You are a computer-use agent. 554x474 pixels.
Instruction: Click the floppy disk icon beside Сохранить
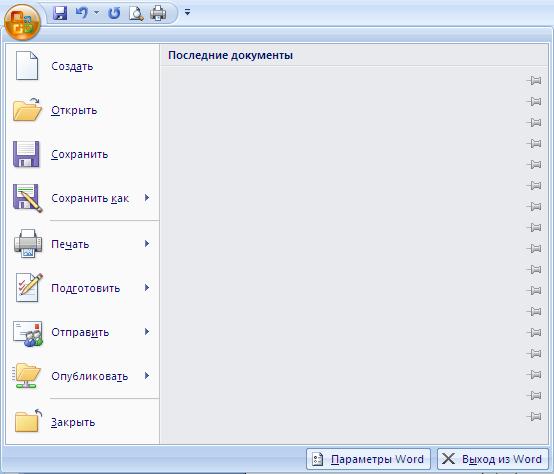coord(26,154)
